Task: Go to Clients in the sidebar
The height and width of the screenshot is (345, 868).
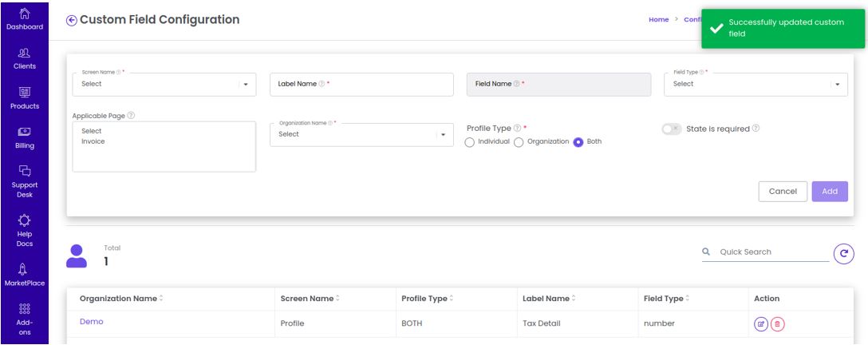Action: point(25,59)
